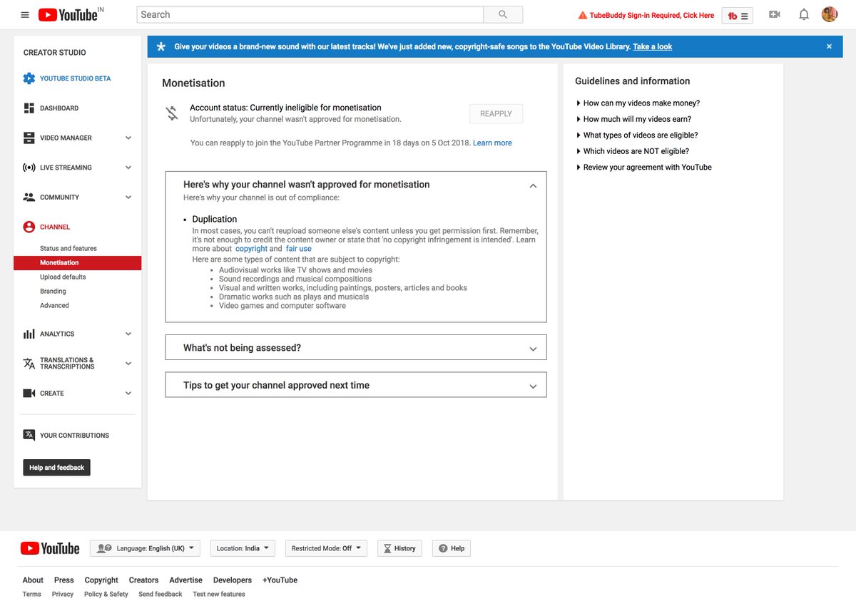Open the Policy & Safety footer link
This screenshot has width=856, height=616.
coord(106,595)
